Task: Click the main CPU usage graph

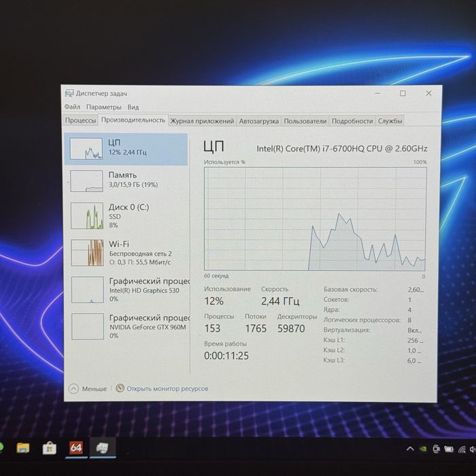Action: (315, 218)
